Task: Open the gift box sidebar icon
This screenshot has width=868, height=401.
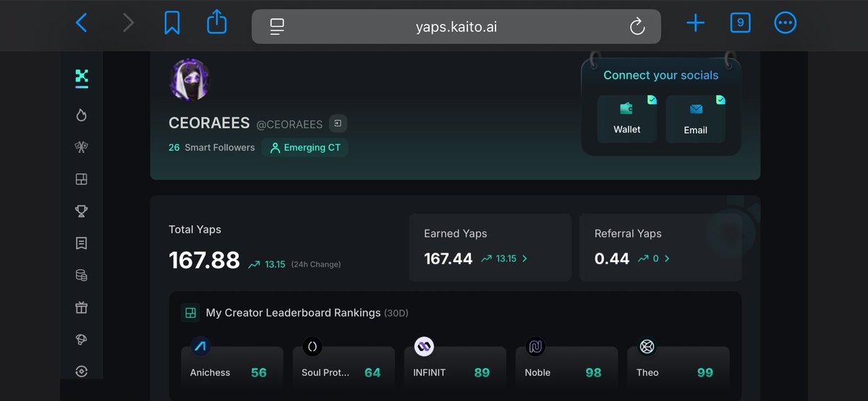Action: coord(82,308)
